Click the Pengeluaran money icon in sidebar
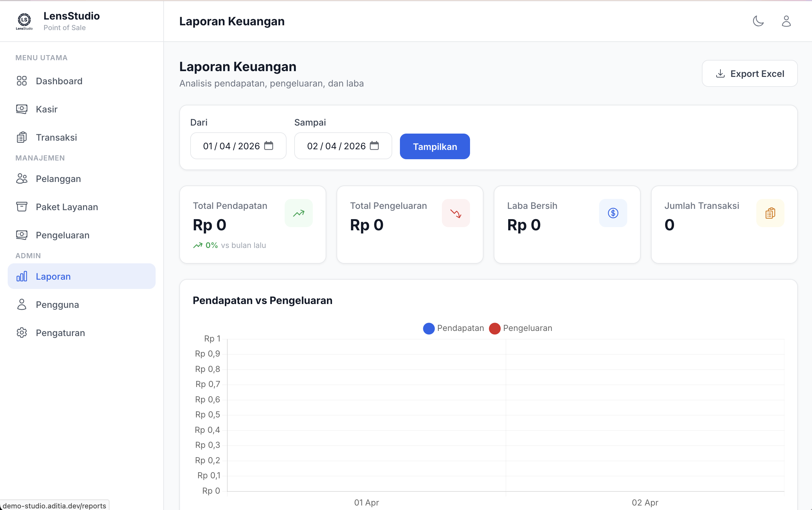The height and width of the screenshot is (510, 812). pyautogui.click(x=21, y=235)
